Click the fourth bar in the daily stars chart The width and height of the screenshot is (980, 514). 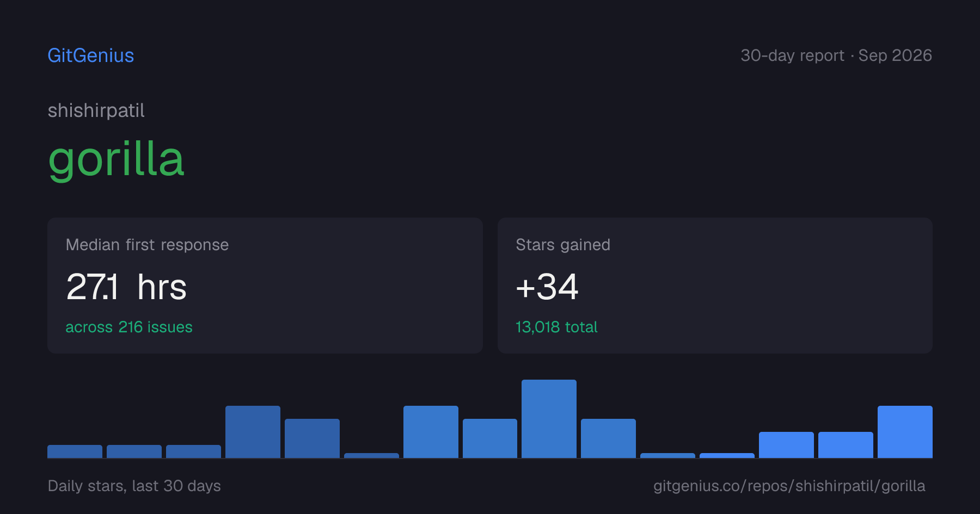(253, 432)
